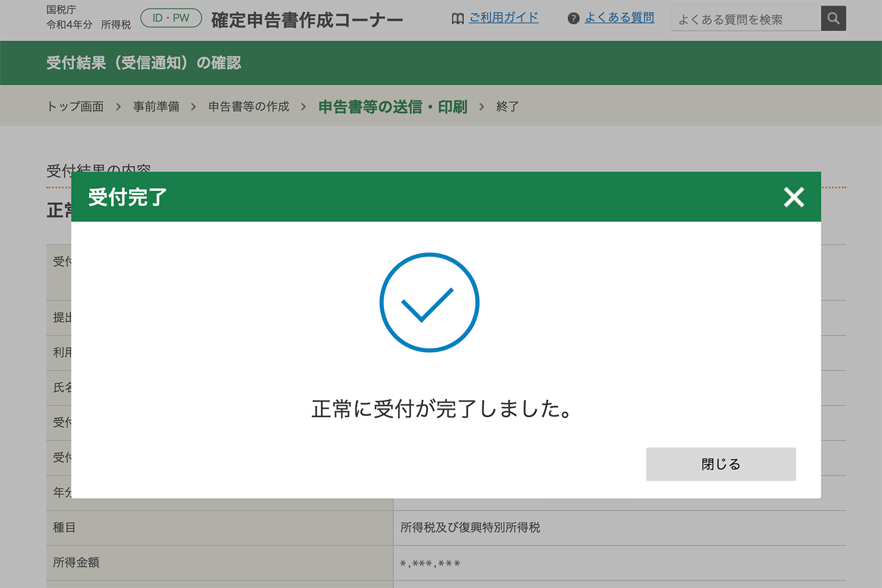Click the book icon beside ご利用ガイド
This screenshot has height=588, width=882.
(x=457, y=19)
